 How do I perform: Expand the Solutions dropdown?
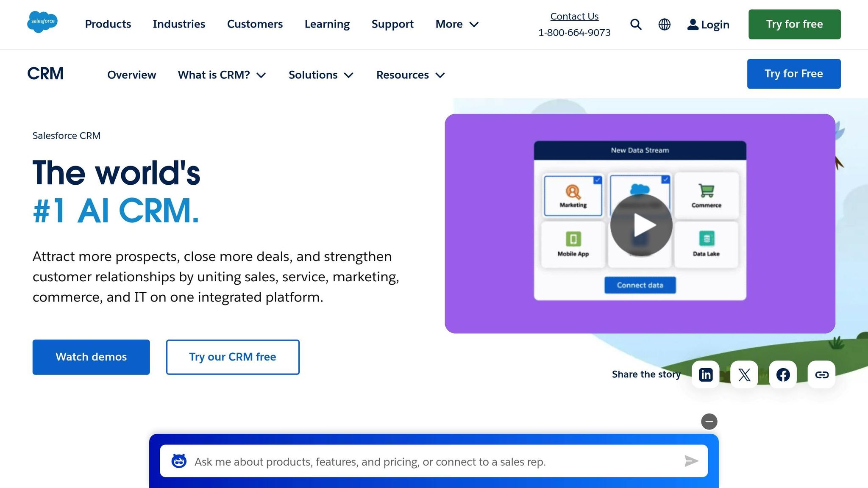click(321, 75)
